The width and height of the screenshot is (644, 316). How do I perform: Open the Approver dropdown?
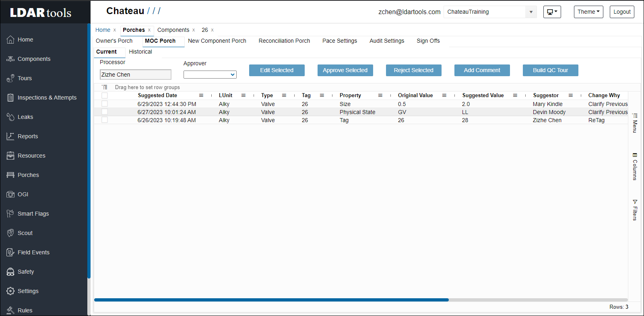(x=210, y=75)
